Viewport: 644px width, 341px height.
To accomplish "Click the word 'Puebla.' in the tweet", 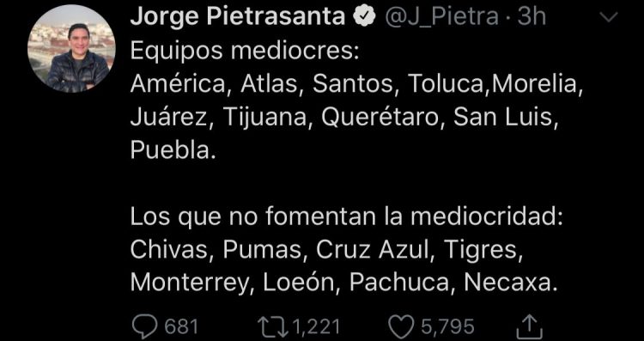I will pyautogui.click(x=173, y=151).
